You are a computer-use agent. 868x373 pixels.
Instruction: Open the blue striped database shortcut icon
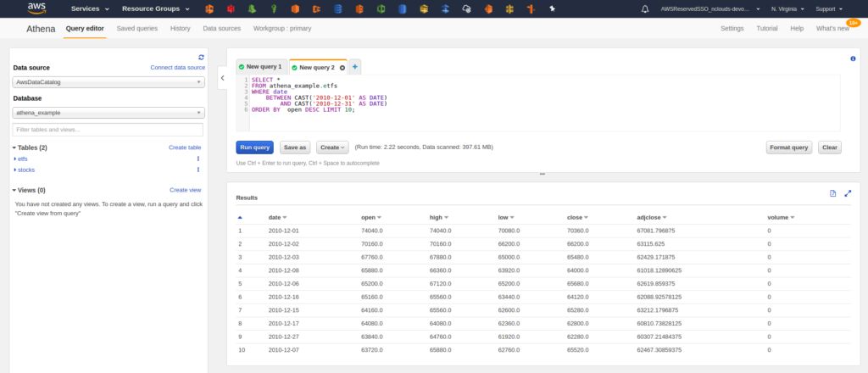(x=337, y=8)
